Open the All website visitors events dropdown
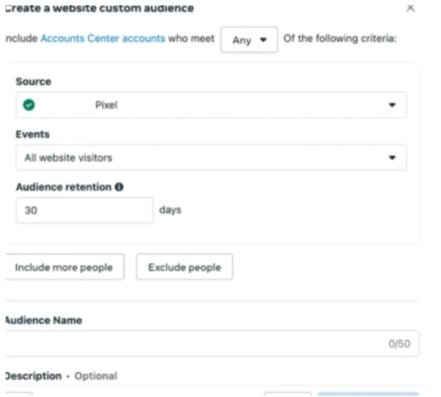 [211, 158]
